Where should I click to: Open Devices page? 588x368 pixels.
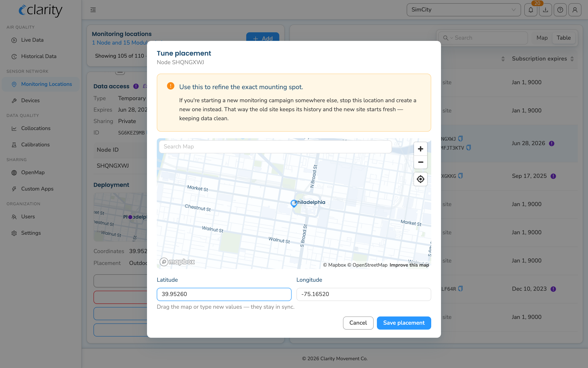tap(30, 100)
